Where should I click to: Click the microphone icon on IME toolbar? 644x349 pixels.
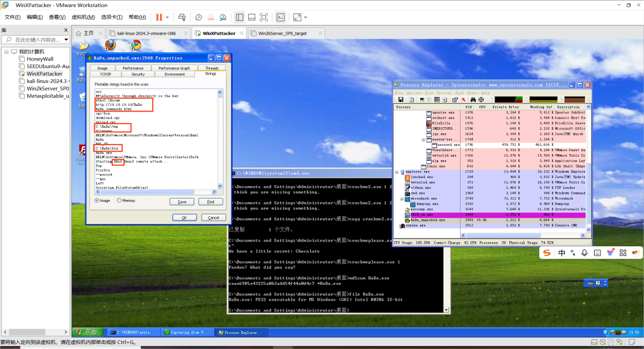pyautogui.click(x=585, y=253)
